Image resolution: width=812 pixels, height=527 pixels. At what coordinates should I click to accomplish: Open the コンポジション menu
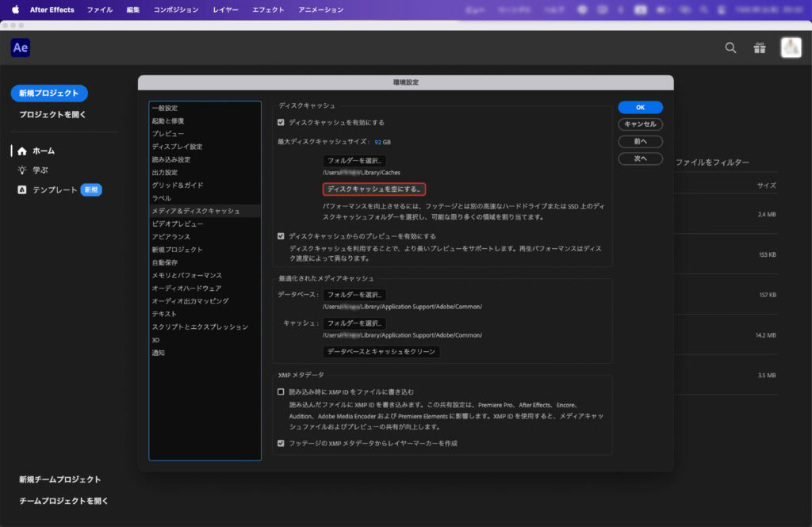pyautogui.click(x=176, y=10)
